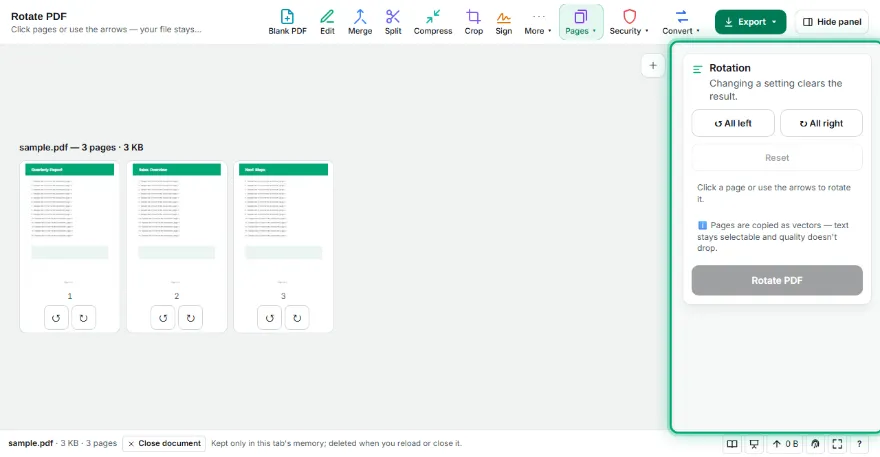
Task: Rotate page 1 counterclockwise
Action: click(56, 318)
